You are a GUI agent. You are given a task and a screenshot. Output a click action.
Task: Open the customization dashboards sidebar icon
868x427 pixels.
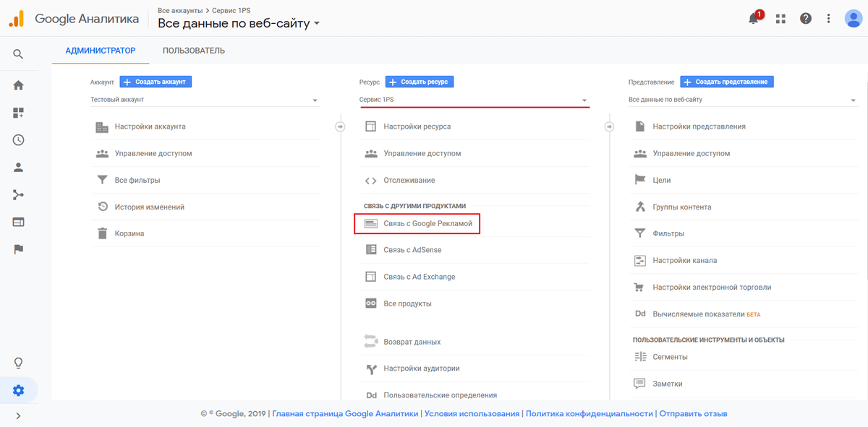tap(18, 113)
